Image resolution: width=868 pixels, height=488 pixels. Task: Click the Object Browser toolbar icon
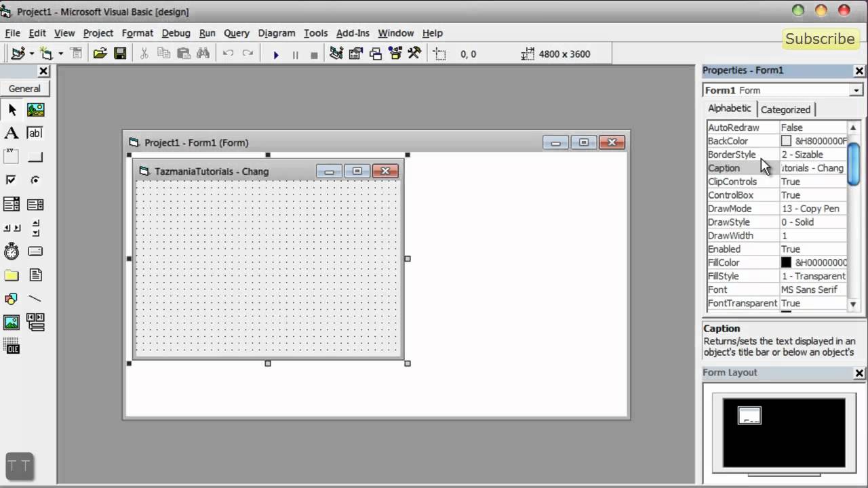click(395, 54)
